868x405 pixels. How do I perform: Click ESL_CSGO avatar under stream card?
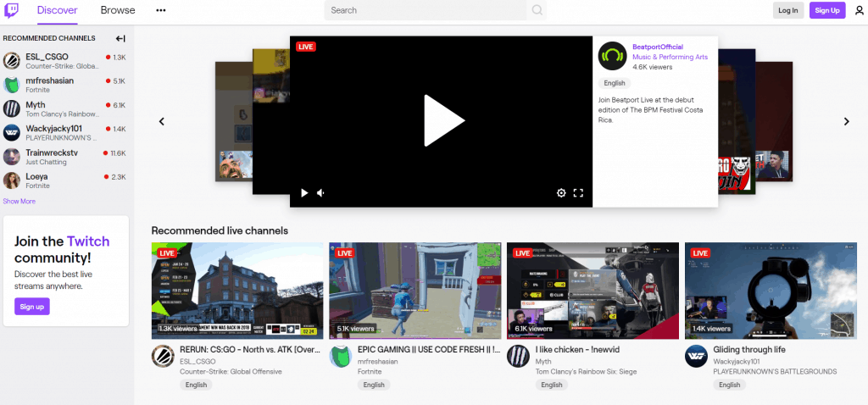(163, 356)
